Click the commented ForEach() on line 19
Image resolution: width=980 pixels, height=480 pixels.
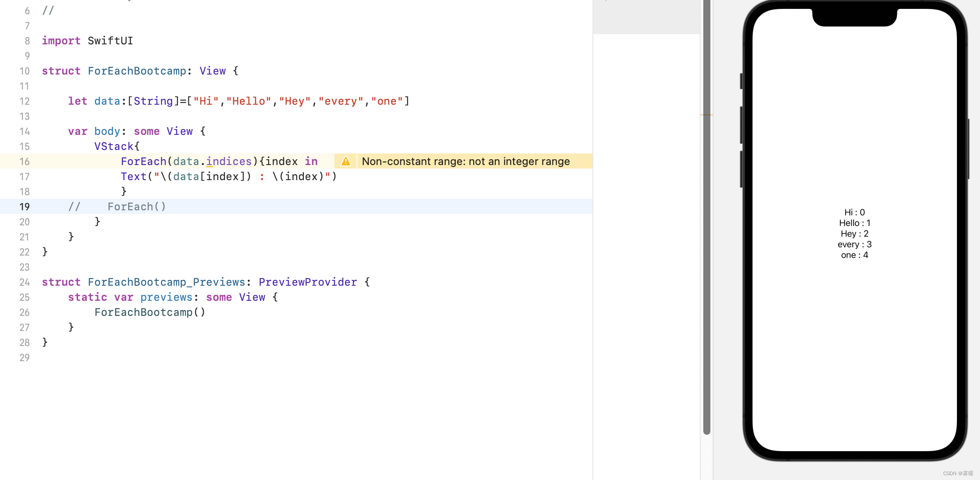(x=137, y=207)
